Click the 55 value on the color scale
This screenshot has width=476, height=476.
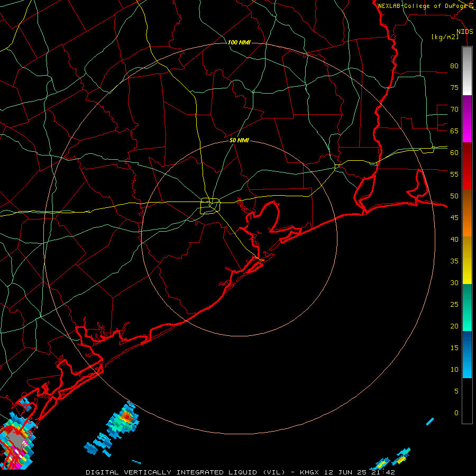pos(454,174)
